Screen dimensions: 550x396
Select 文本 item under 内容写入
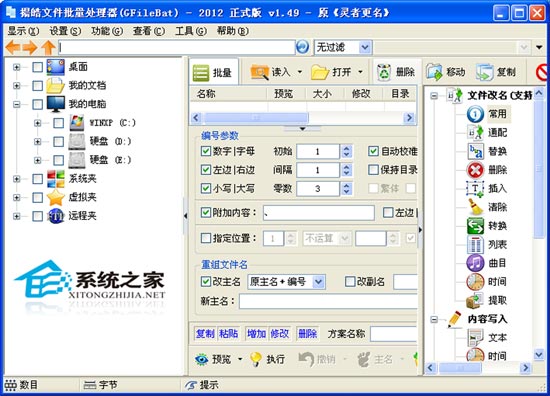tap(497, 337)
